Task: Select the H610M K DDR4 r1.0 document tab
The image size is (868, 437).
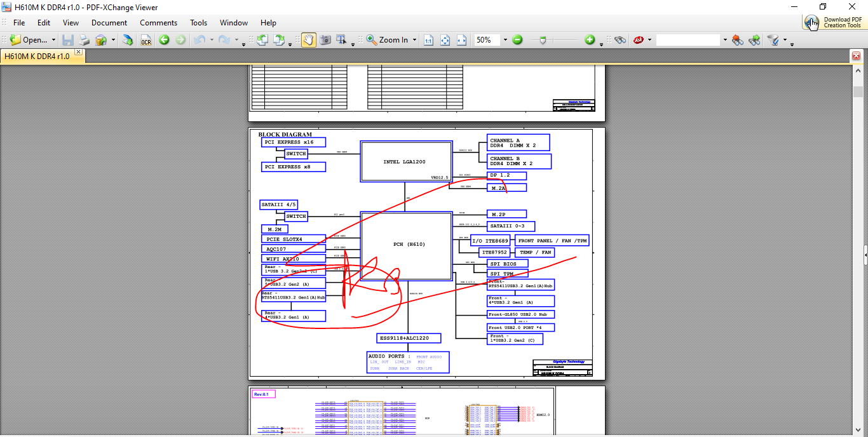Action: (37, 57)
